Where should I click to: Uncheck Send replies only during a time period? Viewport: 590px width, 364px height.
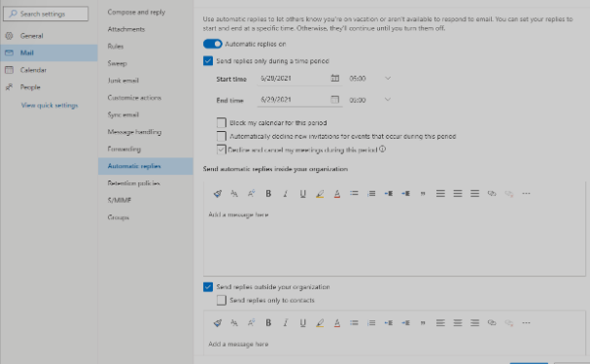tap(208, 61)
